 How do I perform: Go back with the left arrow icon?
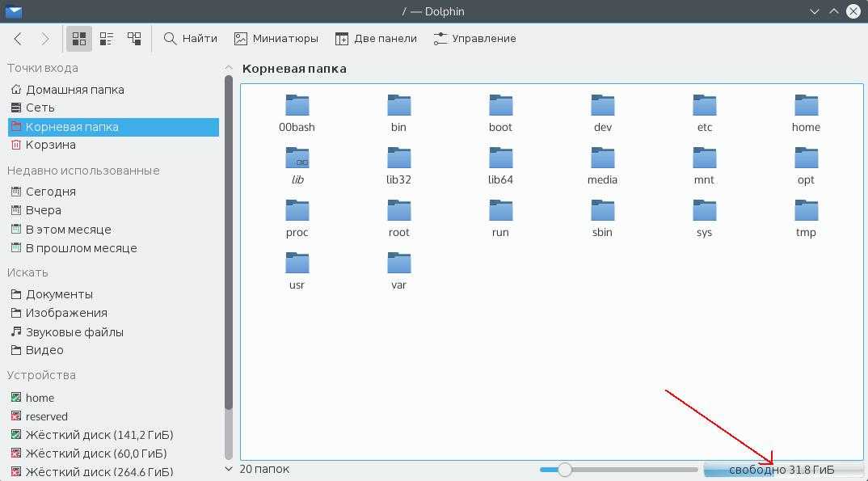[18, 39]
